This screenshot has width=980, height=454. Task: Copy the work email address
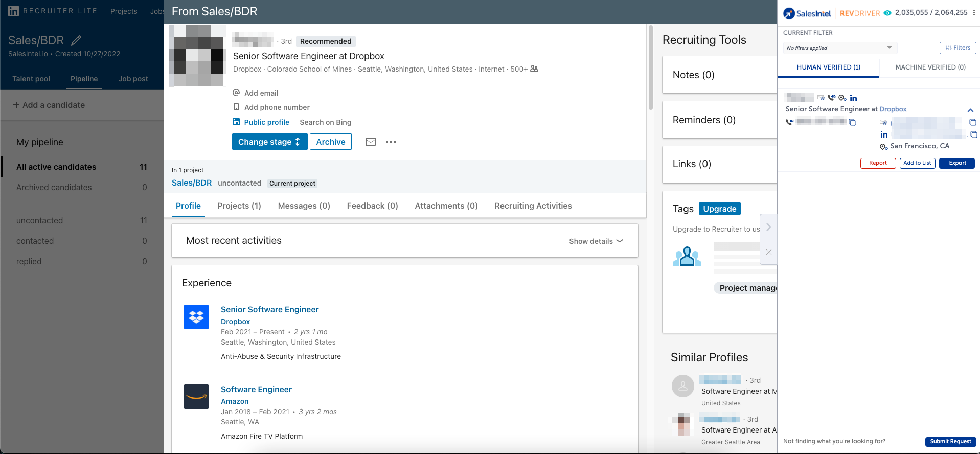(973, 122)
